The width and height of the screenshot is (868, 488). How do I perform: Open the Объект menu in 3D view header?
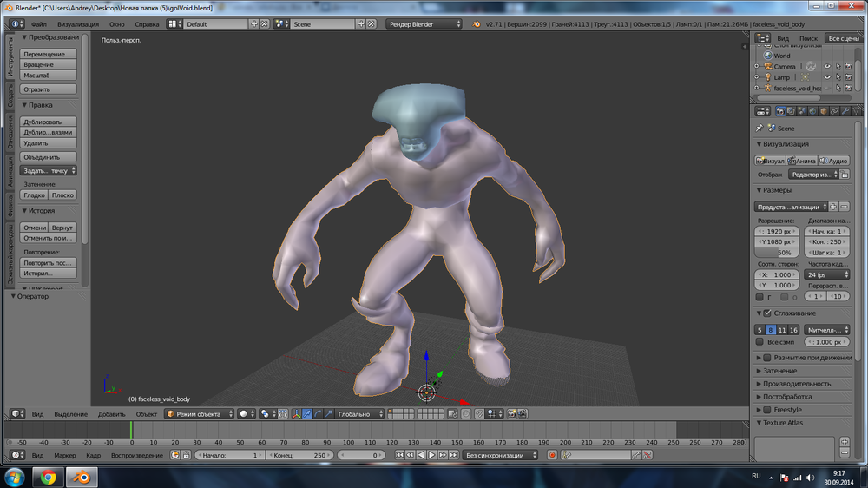click(147, 414)
